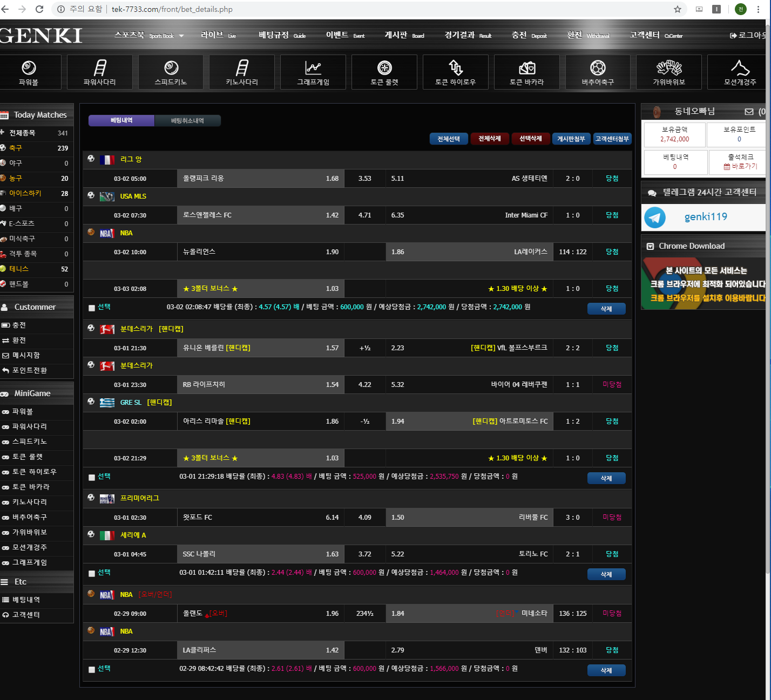Click the 선택삭제 delete-selected button
771x700 pixels.
(x=531, y=139)
